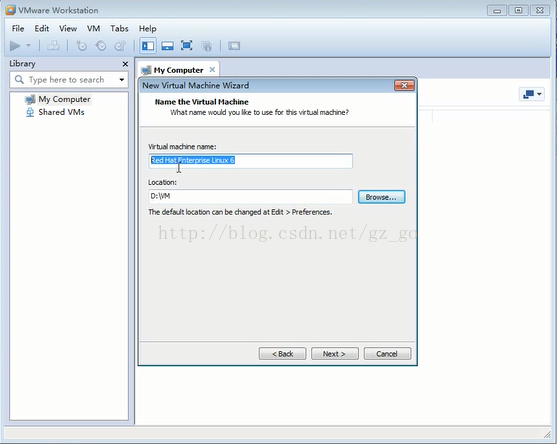Screen dimensions: 557x444
Task: Open the View menu
Action: (68, 28)
